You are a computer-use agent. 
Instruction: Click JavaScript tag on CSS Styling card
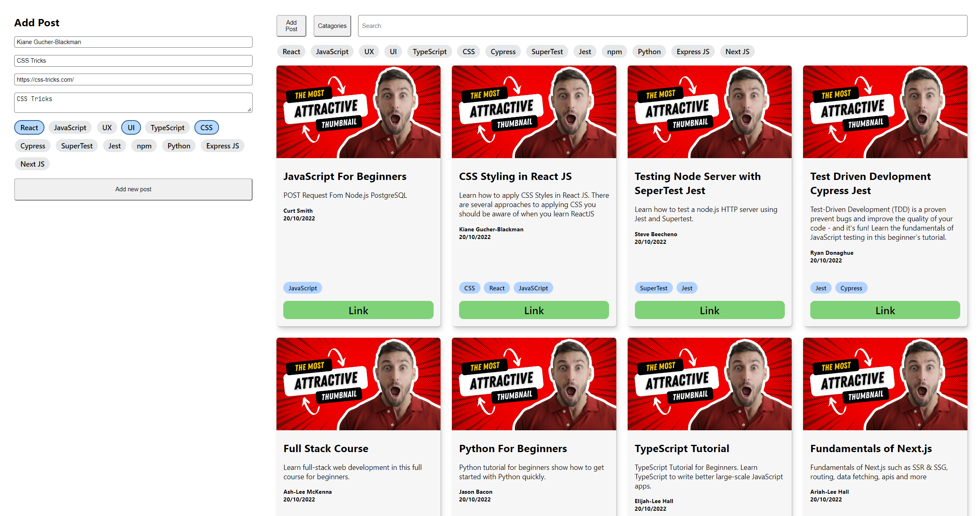tap(533, 288)
